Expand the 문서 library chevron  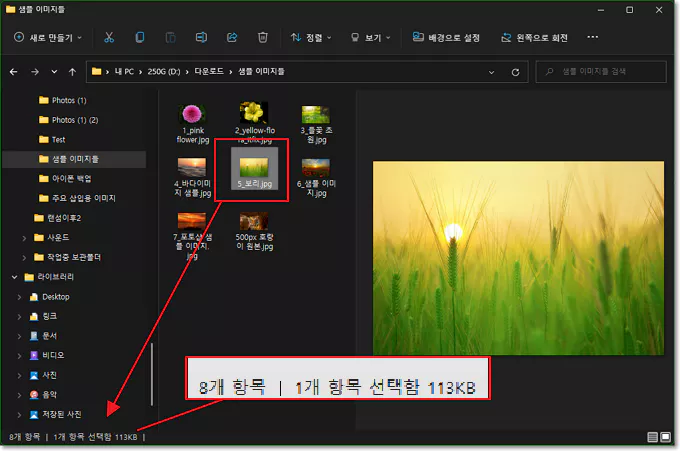[20, 336]
